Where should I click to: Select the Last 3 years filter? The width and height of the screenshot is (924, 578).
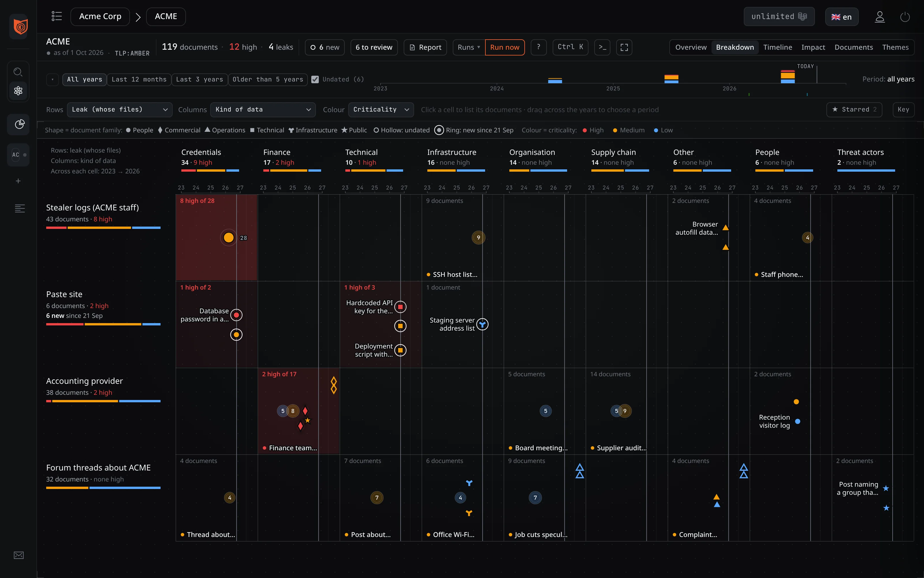199,79
